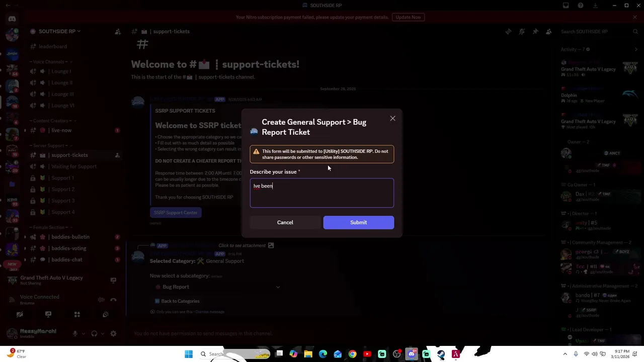Open File Explorer from the taskbar
This screenshot has height=362, width=644.
tap(308, 354)
